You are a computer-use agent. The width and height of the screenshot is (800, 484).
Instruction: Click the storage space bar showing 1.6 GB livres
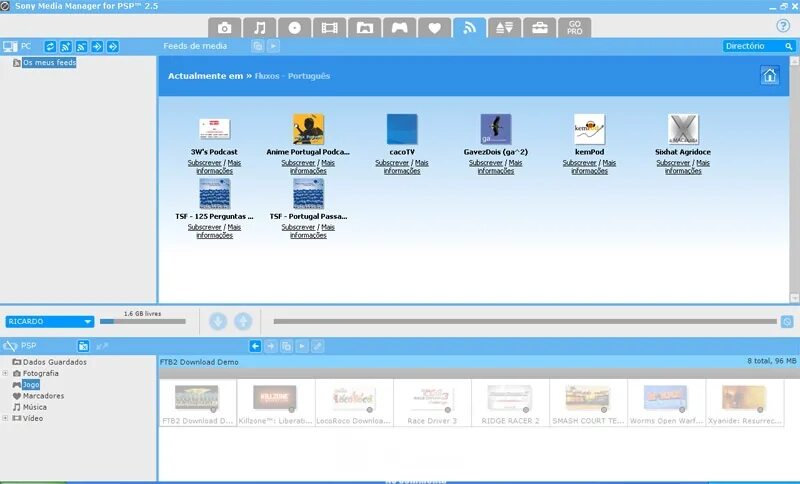(143, 321)
